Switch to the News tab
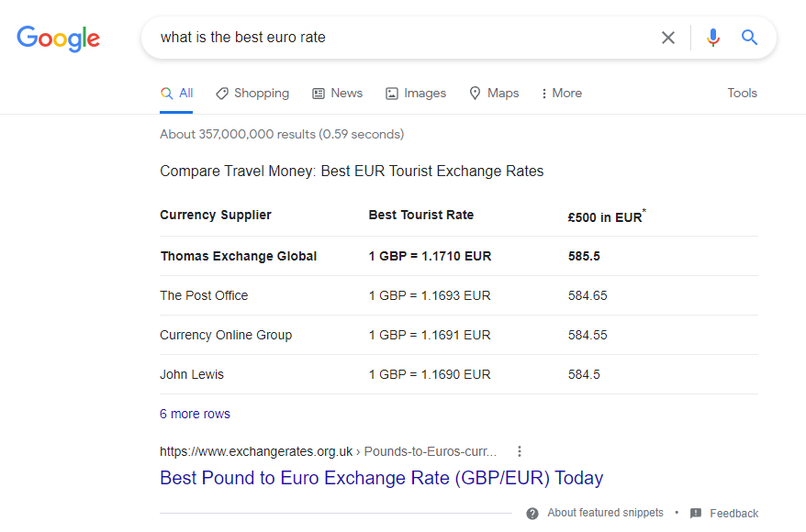The image size is (806, 532). [x=337, y=94]
